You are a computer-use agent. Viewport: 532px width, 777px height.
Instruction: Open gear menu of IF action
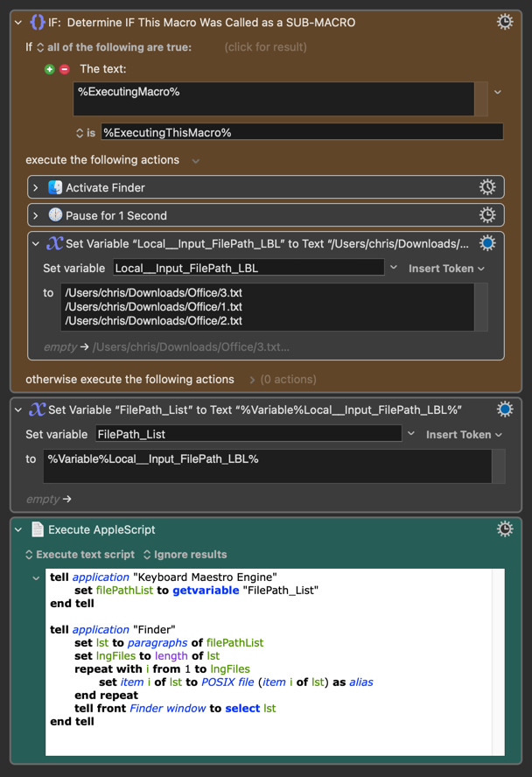505,22
